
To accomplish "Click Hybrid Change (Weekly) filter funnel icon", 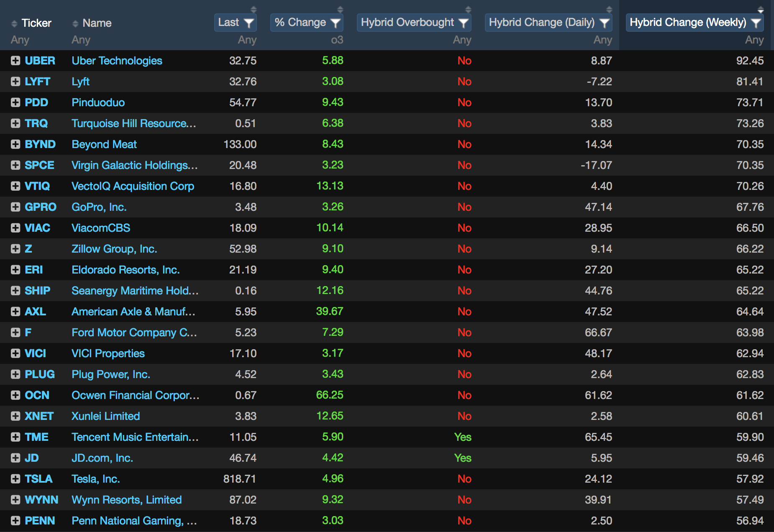I will pos(756,23).
